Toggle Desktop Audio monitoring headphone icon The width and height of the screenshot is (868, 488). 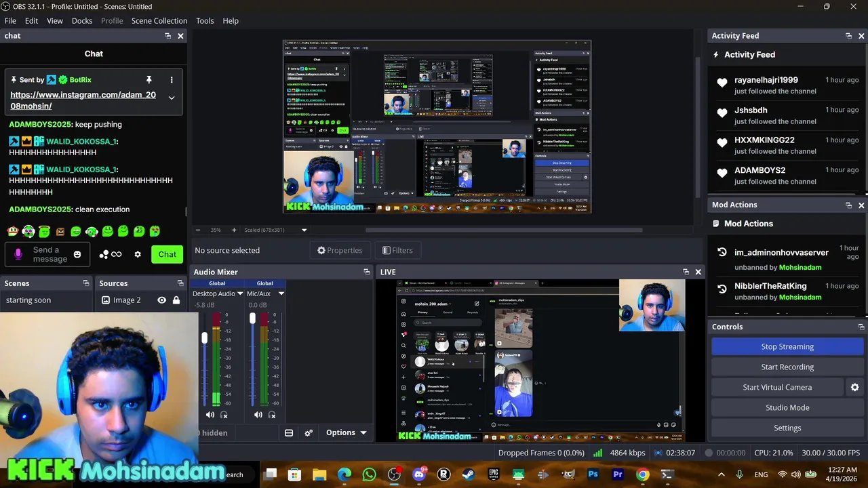[x=224, y=415]
